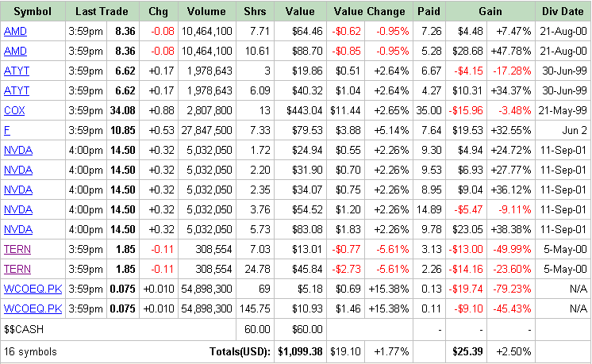The width and height of the screenshot is (592, 364).
Task: Click the Gain column header
Action: (x=490, y=11)
